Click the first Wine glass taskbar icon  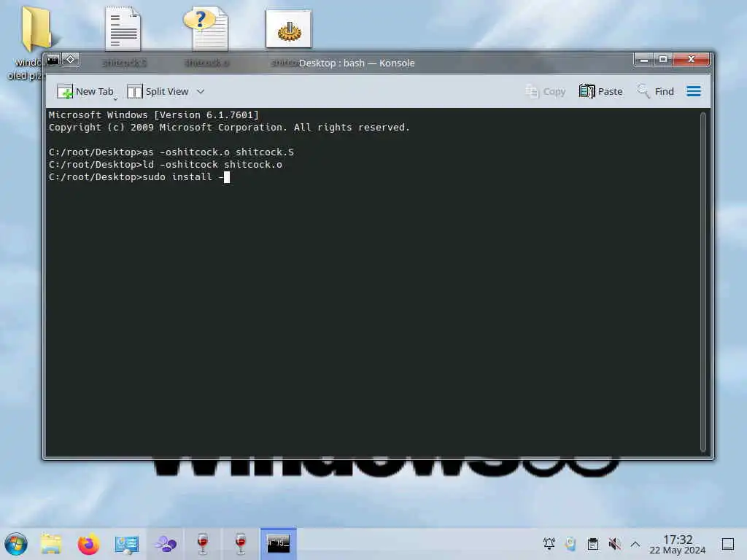203,544
